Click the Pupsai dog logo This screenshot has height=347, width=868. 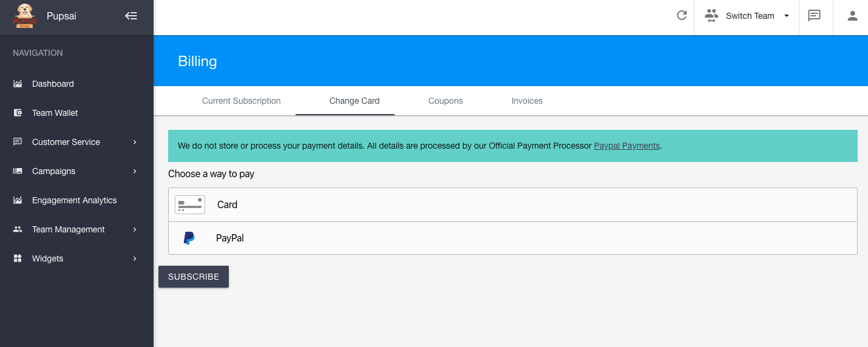(x=24, y=16)
